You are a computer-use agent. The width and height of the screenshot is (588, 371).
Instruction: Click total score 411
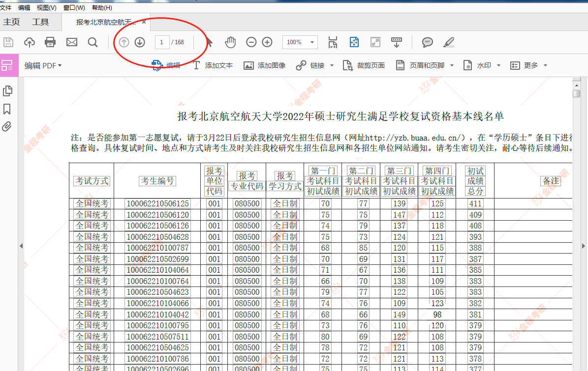[x=475, y=203]
